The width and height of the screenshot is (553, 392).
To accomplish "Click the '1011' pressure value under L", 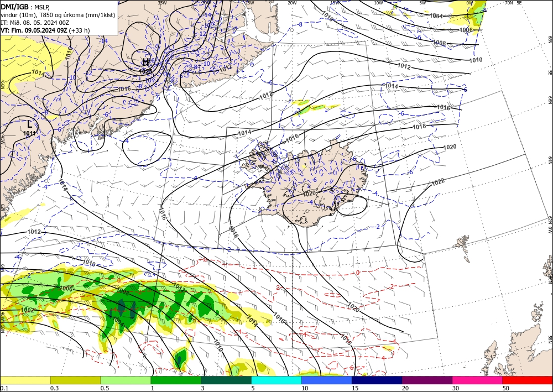I will [x=30, y=133].
